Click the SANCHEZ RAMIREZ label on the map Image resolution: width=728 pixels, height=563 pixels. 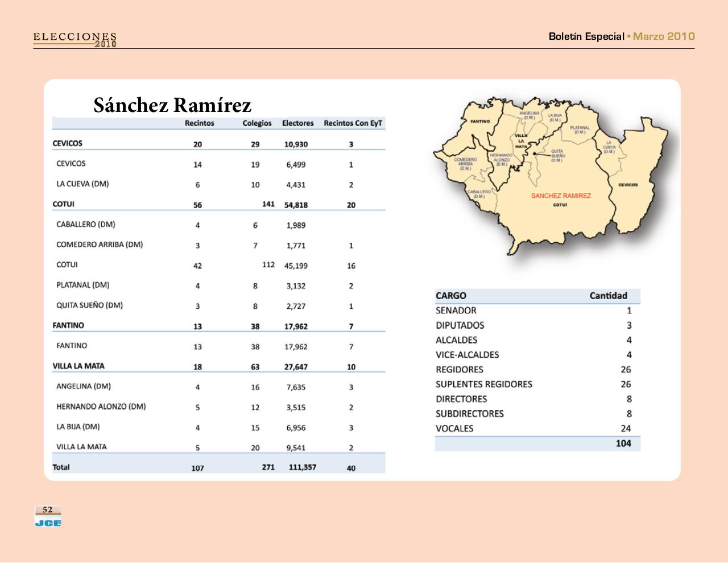pyautogui.click(x=562, y=195)
